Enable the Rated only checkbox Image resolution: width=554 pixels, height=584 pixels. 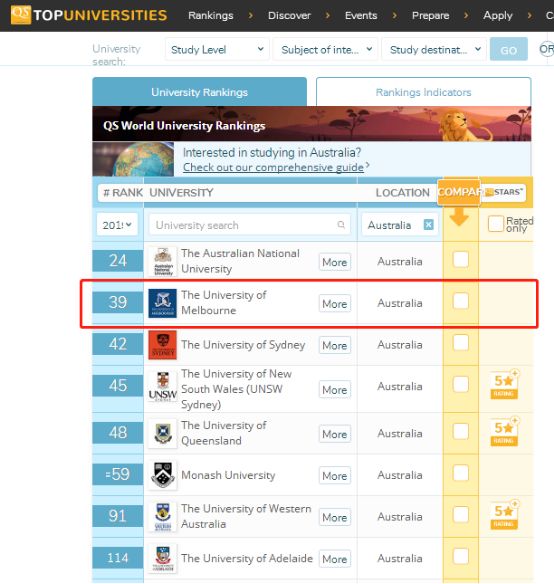[496, 223]
